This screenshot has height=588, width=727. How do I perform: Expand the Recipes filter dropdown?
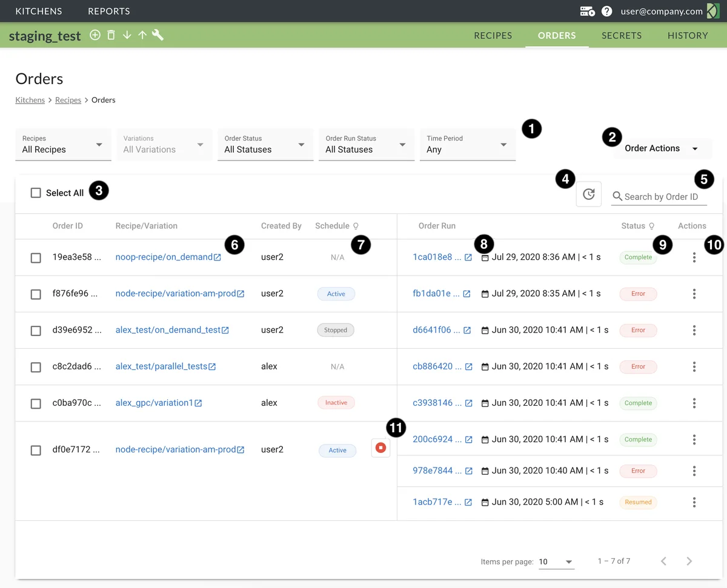(x=63, y=145)
